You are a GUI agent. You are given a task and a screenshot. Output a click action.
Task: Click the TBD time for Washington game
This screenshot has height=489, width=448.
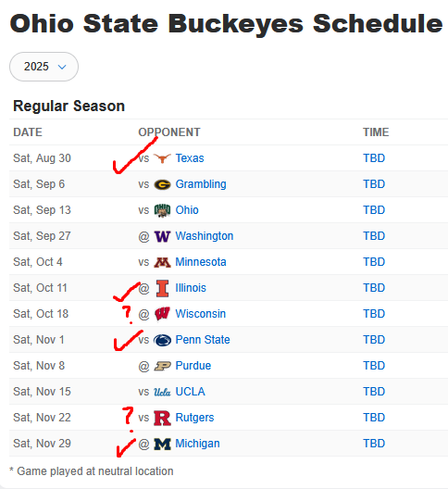374,236
